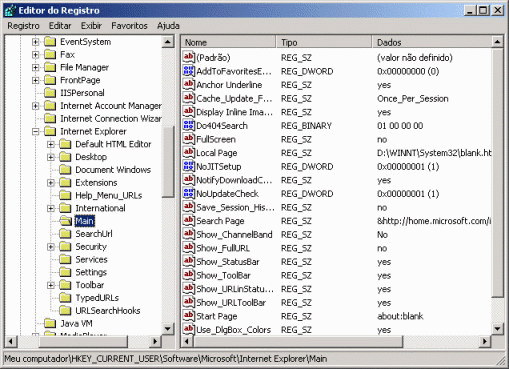Select the Save_Session_His... value name
Image resolution: width=509 pixels, height=369 pixels.
(235, 207)
